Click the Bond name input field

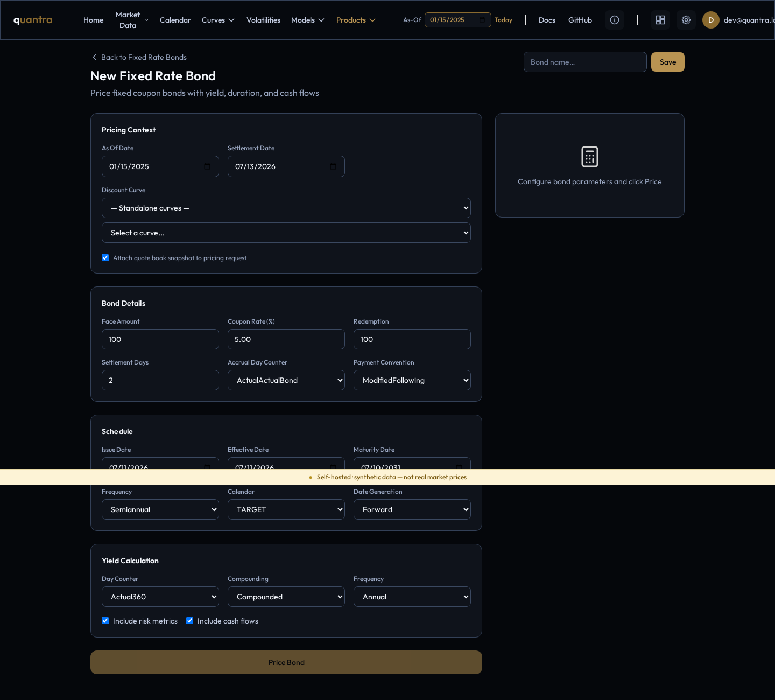585,62
